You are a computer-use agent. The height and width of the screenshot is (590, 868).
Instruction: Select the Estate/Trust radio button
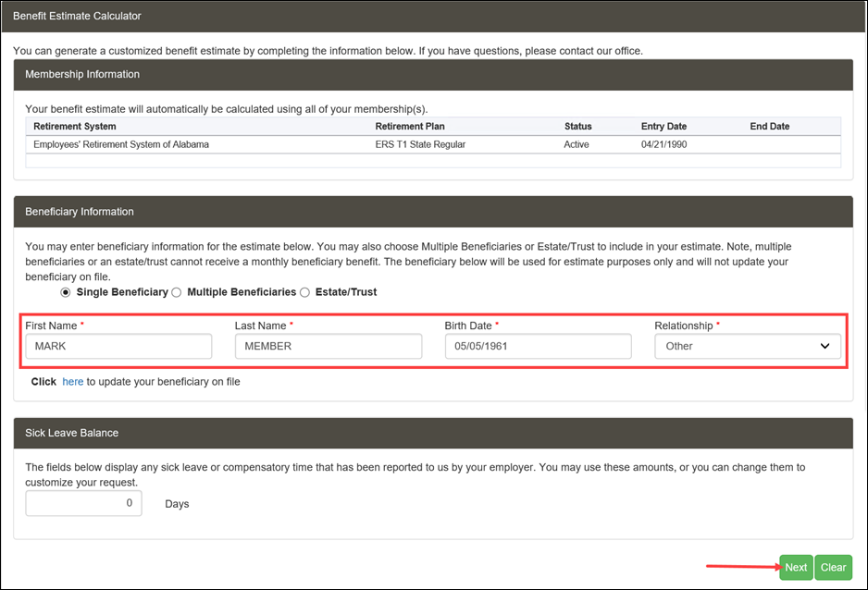click(x=304, y=292)
